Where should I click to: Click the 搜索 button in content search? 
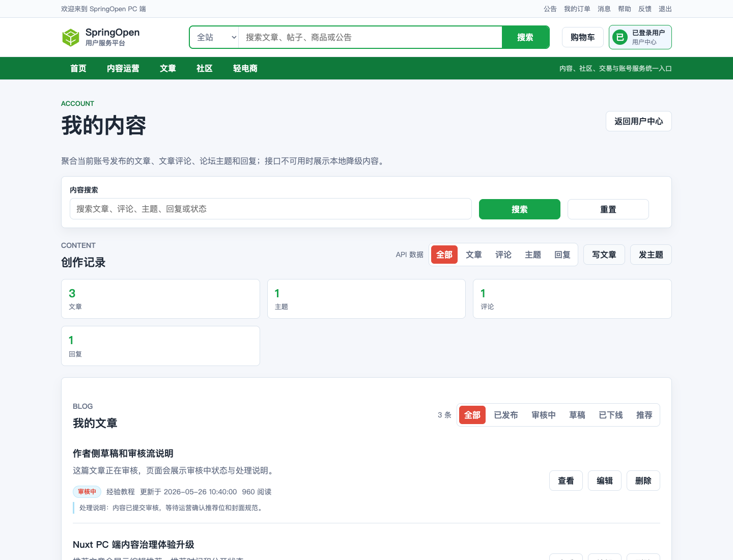point(520,209)
